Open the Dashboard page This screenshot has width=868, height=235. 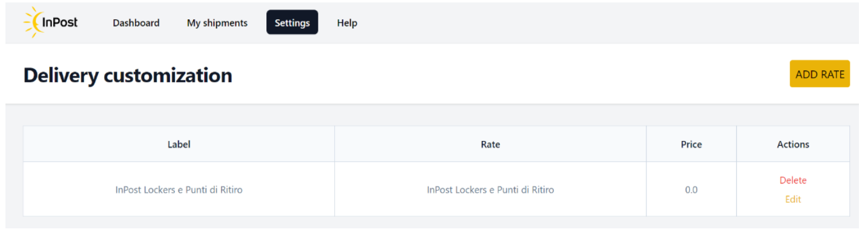tap(136, 23)
